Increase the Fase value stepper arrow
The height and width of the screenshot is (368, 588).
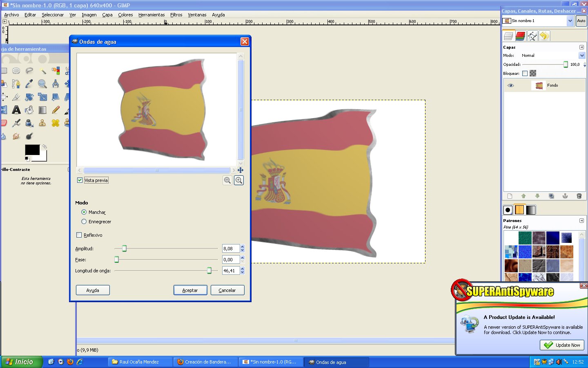click(x=243, y=258)
